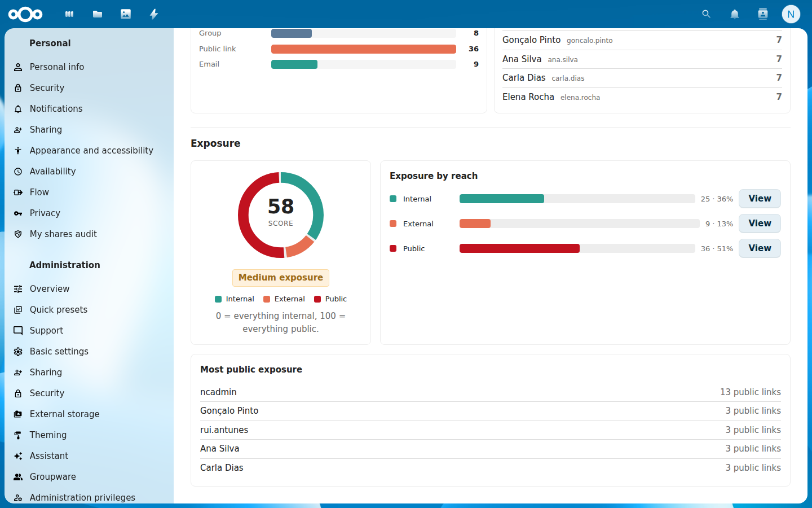Open Theming label in sidebar
The height and width of the screenshot is (508, 812).
[48, 435]
